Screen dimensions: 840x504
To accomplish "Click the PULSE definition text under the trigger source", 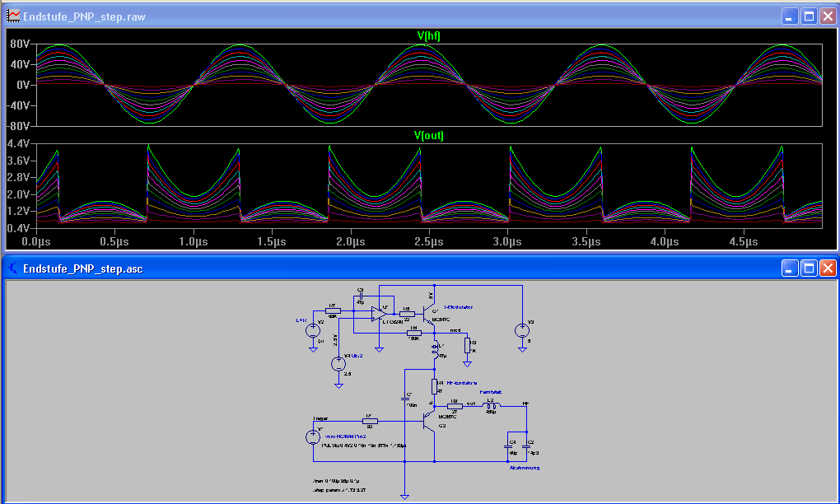I will point(364,446).
